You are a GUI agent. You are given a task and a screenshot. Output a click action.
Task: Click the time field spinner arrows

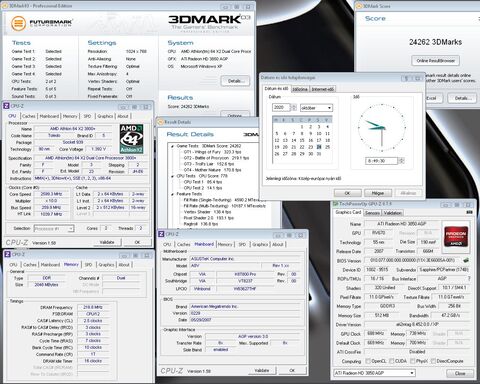coord(402,161)
